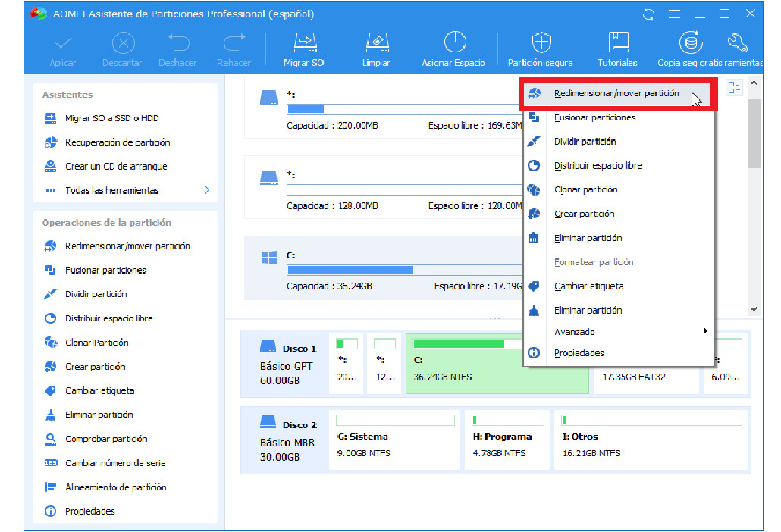Expand the Avanzado submenu arrow
Screen dimensions: 781x532
click(x=705, y=331)
